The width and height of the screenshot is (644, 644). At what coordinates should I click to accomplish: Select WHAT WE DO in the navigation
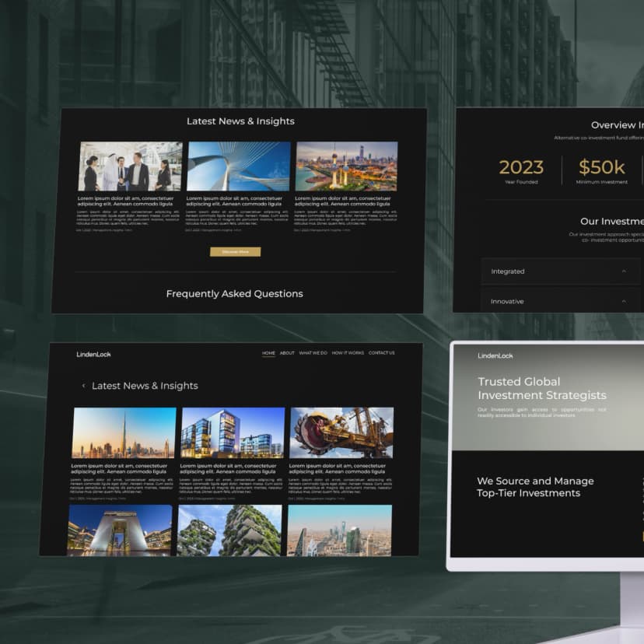point(313,353)
